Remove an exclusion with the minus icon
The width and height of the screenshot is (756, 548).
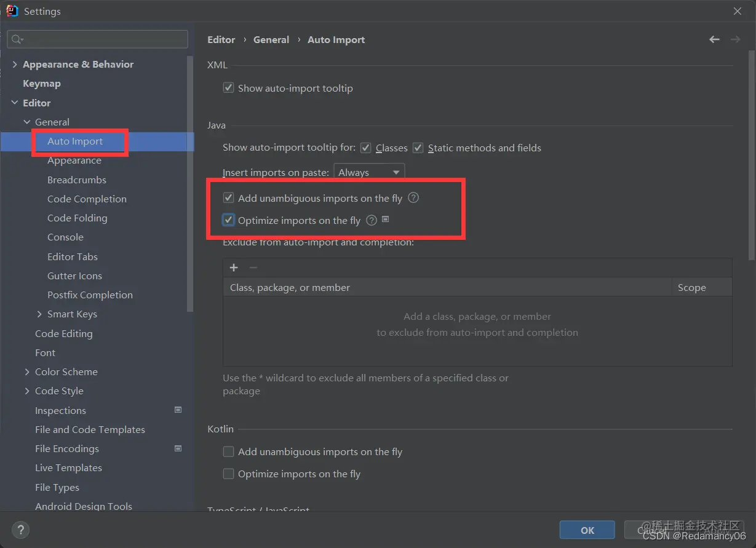(253, 268)
